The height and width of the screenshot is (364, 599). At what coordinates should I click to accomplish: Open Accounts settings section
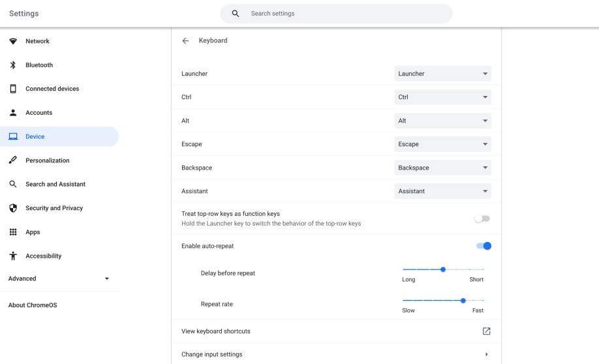pyautogui.click(x=39, y=113)
